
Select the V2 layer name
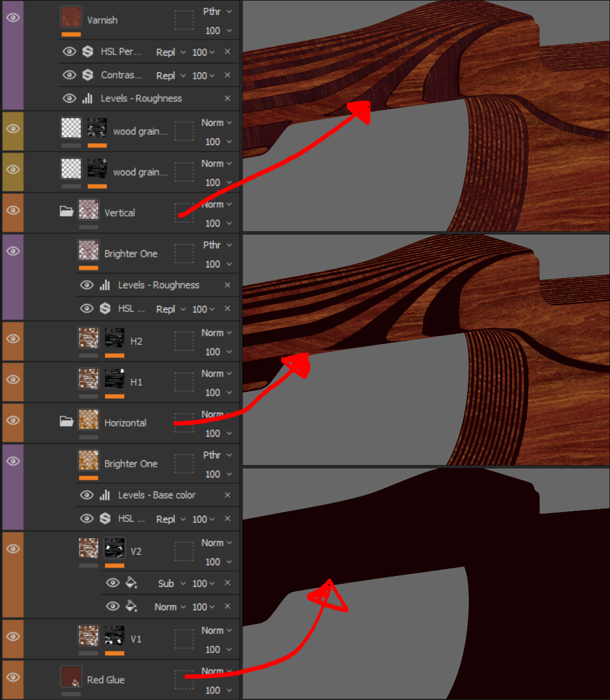click(136, 551)
